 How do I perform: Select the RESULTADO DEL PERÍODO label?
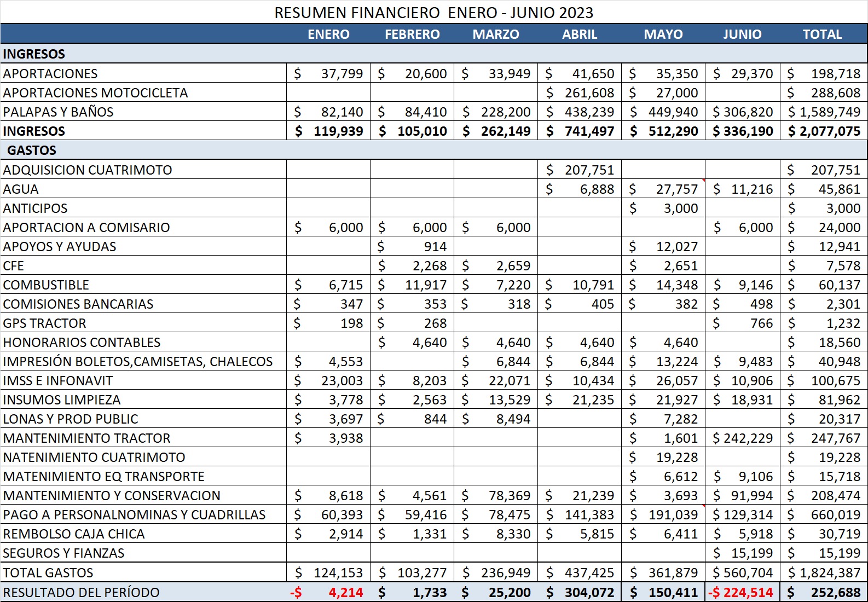(x=81, y=592)
